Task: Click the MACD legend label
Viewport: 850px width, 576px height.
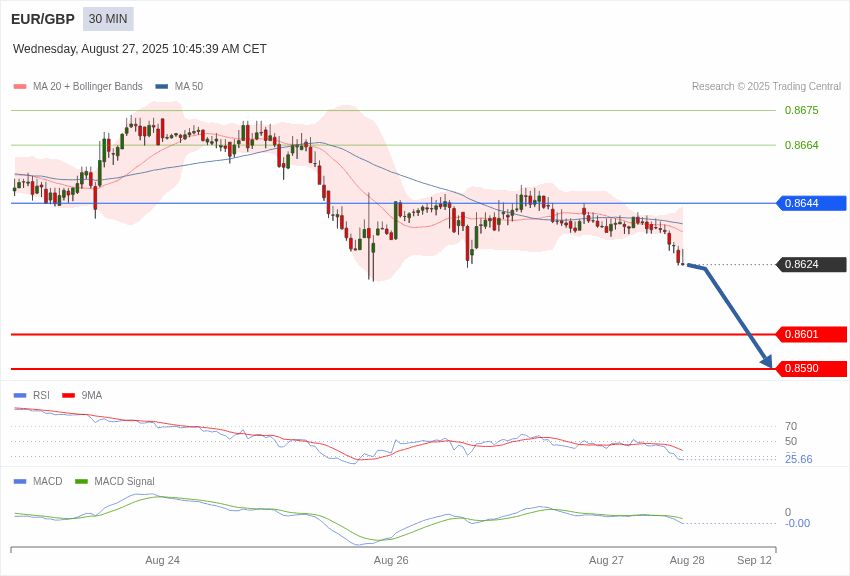Action: pos(48,481)
